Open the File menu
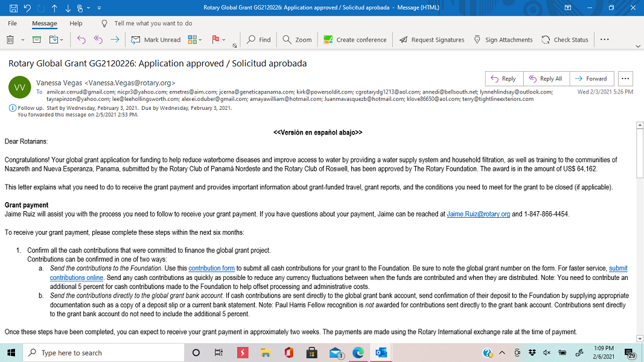Screen dimensions: 644x362 point(12,24)
